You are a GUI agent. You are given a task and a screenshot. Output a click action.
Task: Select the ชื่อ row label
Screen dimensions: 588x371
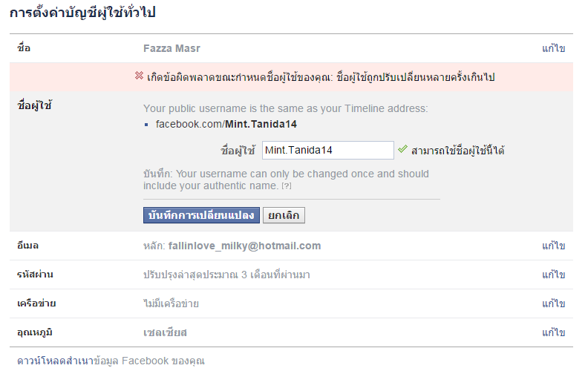click(x=24, y=48)
